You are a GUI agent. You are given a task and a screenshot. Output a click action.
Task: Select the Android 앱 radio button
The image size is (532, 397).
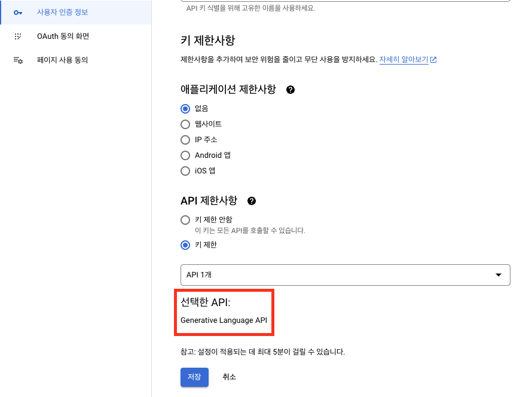[x=185, y=155]
